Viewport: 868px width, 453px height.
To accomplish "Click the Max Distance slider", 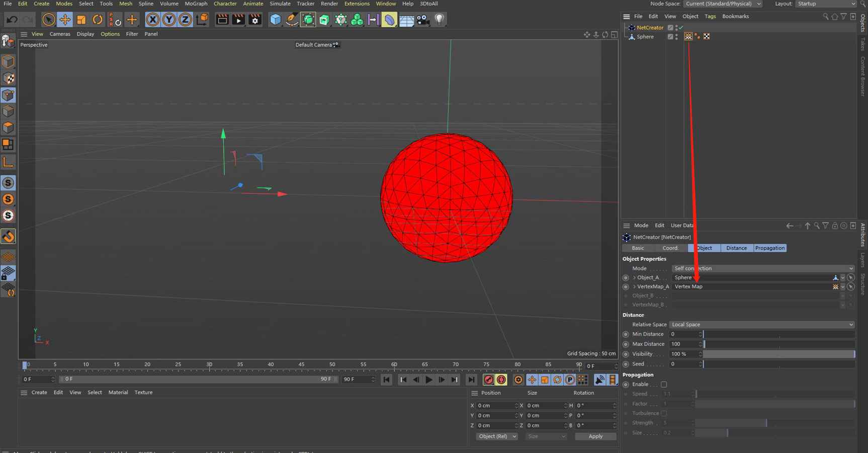I will [x=779, y=344].
